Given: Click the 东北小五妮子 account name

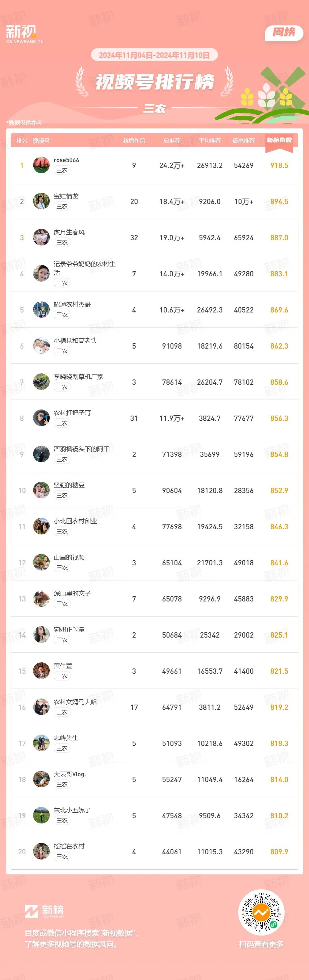Looking at the screenshot, I should pyautogui.click(x=72, y=810).
